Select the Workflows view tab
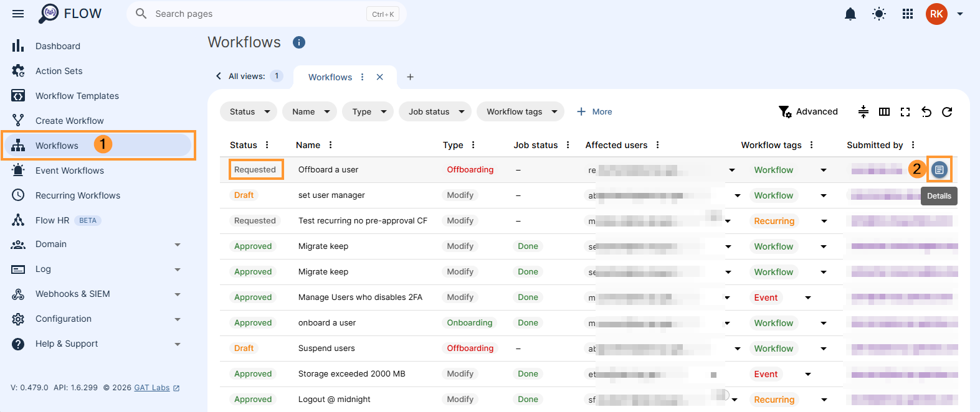The image size is (980, 412). [x=330, y=77]
